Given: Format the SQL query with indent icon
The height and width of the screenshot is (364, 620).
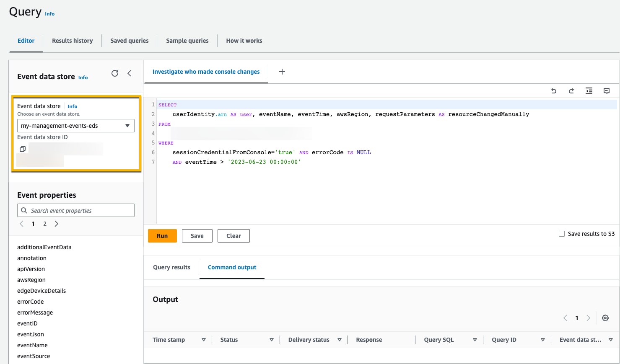Looking at the screenshot, I should (x=589, y=91).
